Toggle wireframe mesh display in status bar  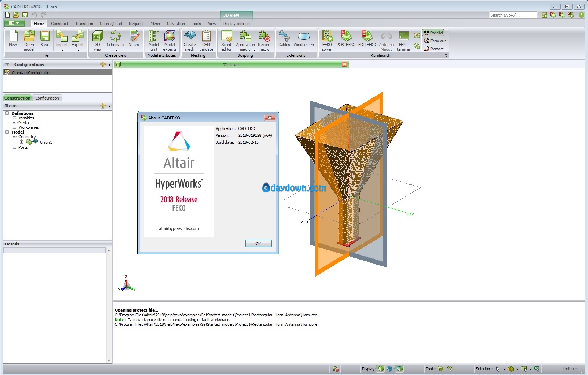[389, 369]
